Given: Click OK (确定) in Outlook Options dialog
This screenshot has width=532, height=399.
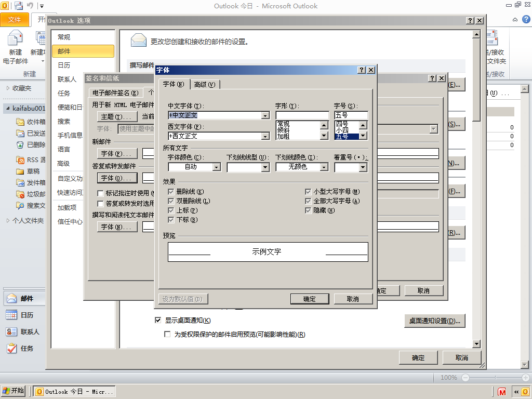Looking at the screenshot, I should [418, 357].
